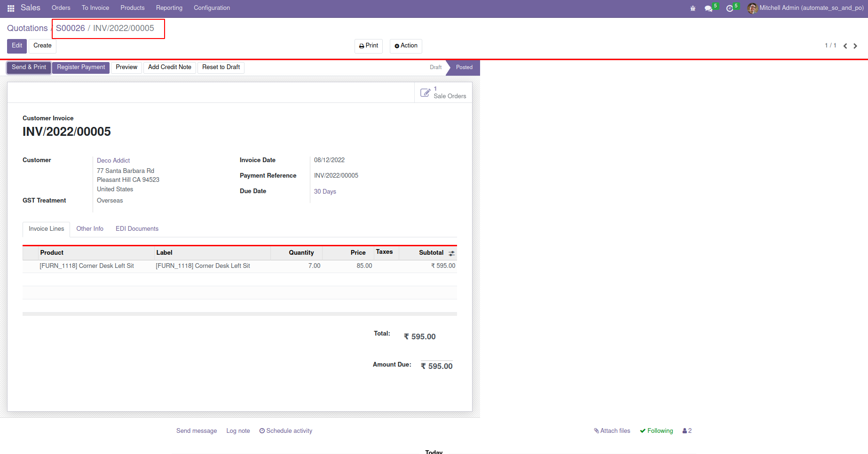This screenshot has width=868, height=454.
Task: Switch to EDI Documents tab
Action: 137,229
